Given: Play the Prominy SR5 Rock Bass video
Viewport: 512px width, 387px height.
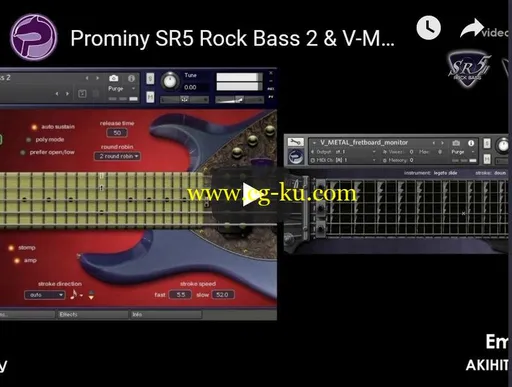Looking at the screenshot, I should [x=251, y=195].
